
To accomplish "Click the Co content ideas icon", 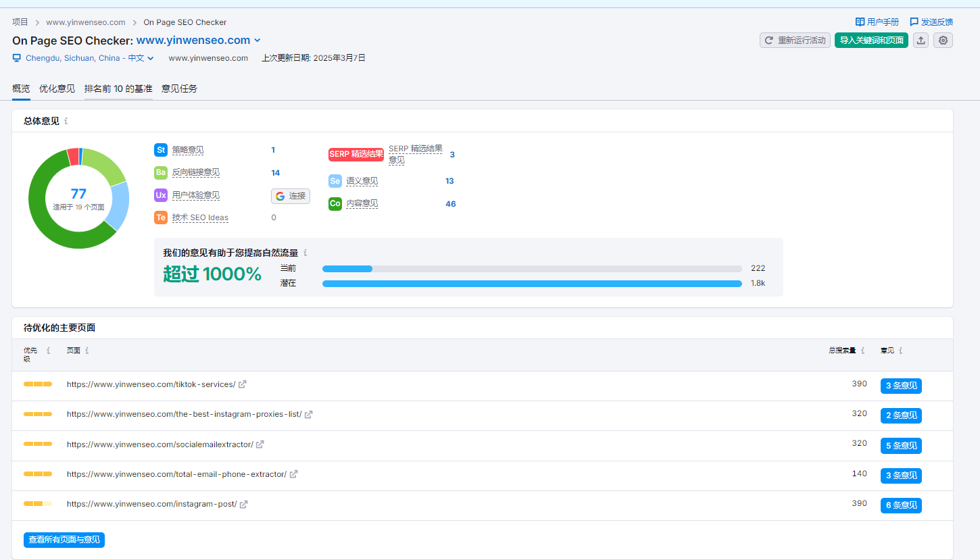I will click(x=335, y=203).
